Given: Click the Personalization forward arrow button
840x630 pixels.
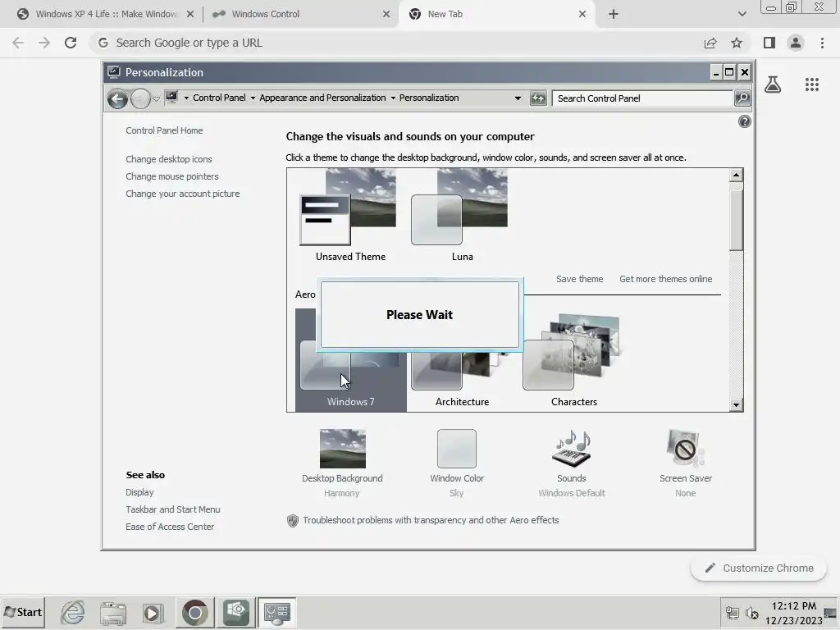Looking at the screenshot, I should click(140, 98).
